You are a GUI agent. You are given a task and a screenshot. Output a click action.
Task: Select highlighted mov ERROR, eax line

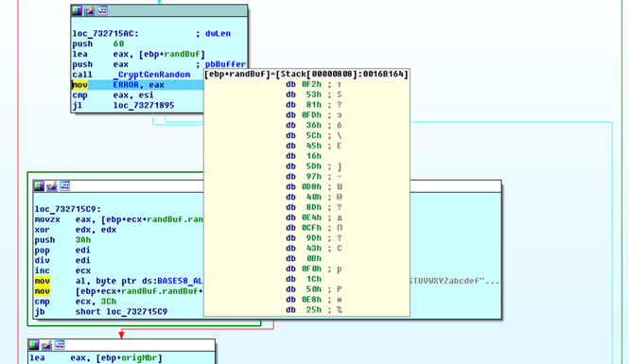tap(137, 85)
